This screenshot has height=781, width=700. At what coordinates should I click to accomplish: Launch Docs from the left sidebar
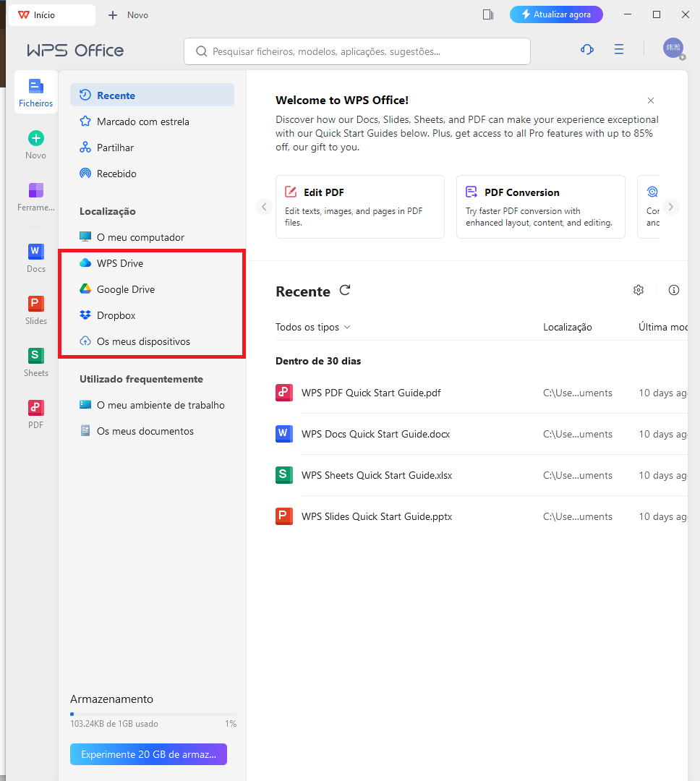coord(36,258)
